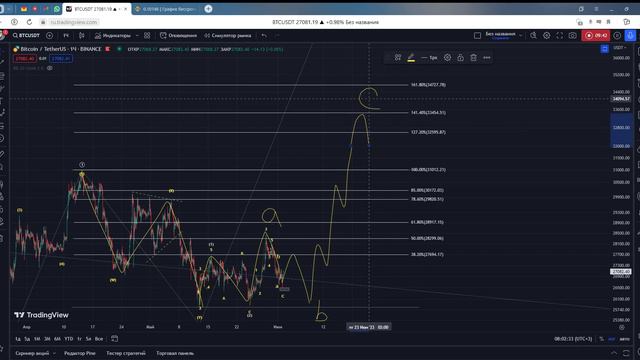Image resolution: width=640 pixels, height=360 pixels.
Task: Open the USDT currency dropdown on price axis
Action: click(x=620, y=48)
